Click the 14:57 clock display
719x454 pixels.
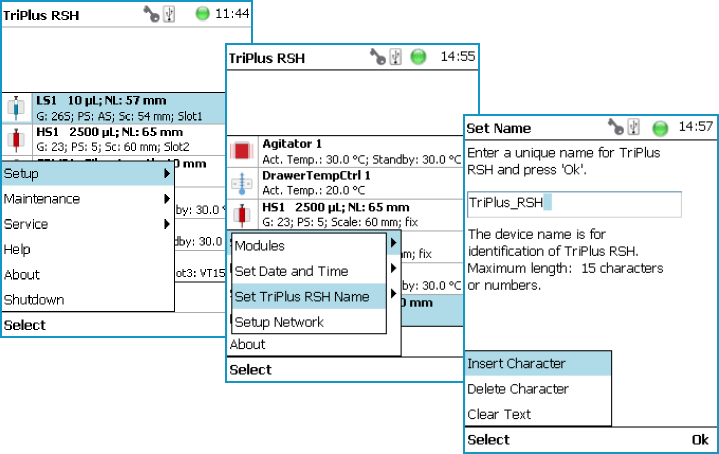tap(696, 126)
